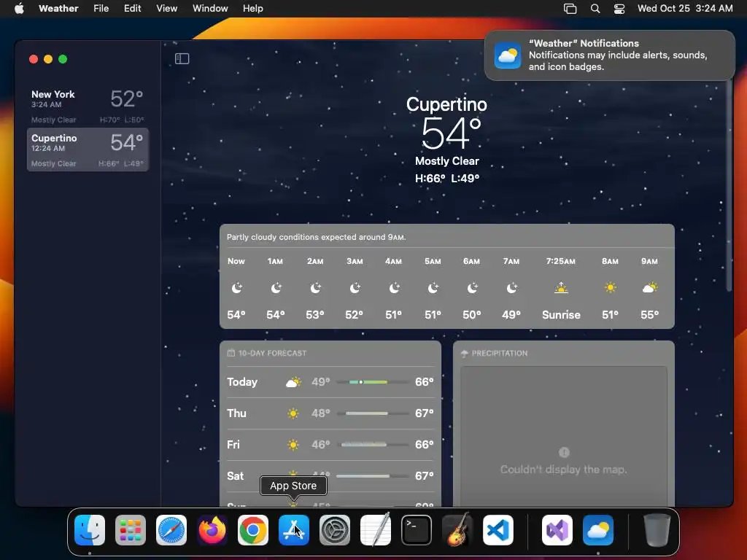Open Launchpad from the Dock

131,530
